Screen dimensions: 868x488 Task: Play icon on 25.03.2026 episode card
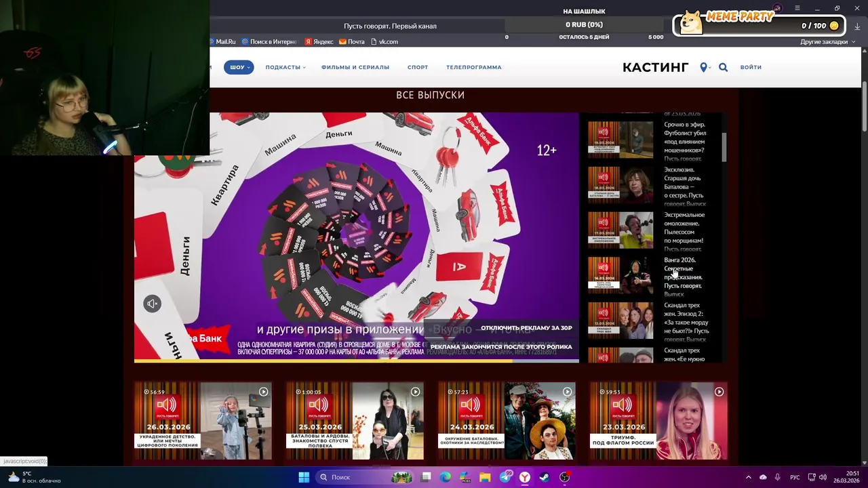(415, 392)
